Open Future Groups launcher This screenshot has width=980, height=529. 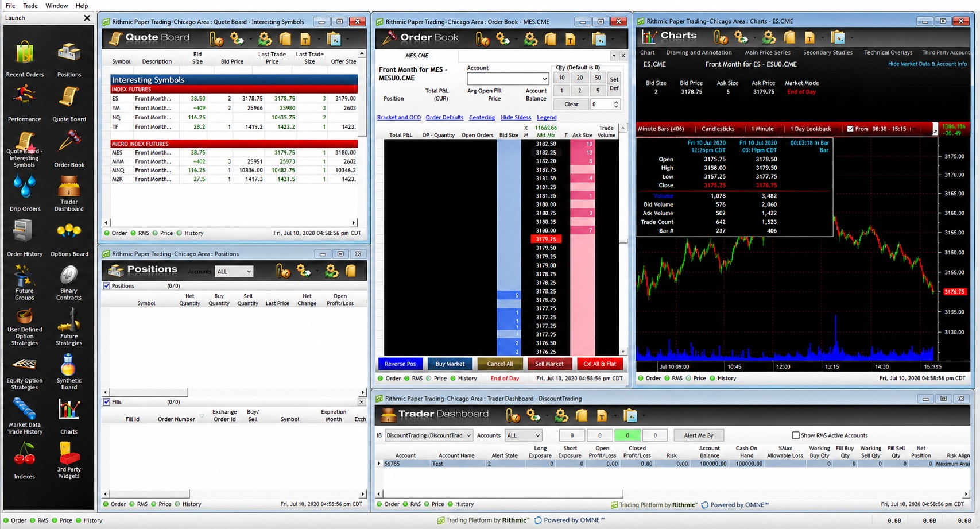pos(25,283)
